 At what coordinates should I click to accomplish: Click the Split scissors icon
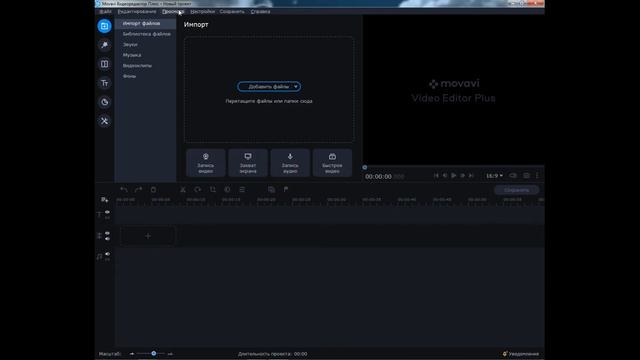click(183, 189)
